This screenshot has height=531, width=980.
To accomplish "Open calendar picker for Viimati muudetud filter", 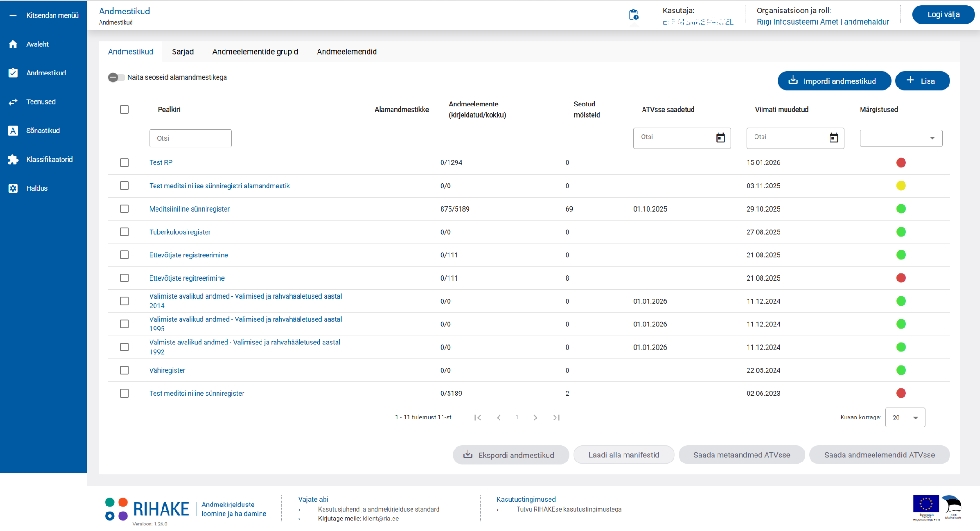I will pos(834,138).
